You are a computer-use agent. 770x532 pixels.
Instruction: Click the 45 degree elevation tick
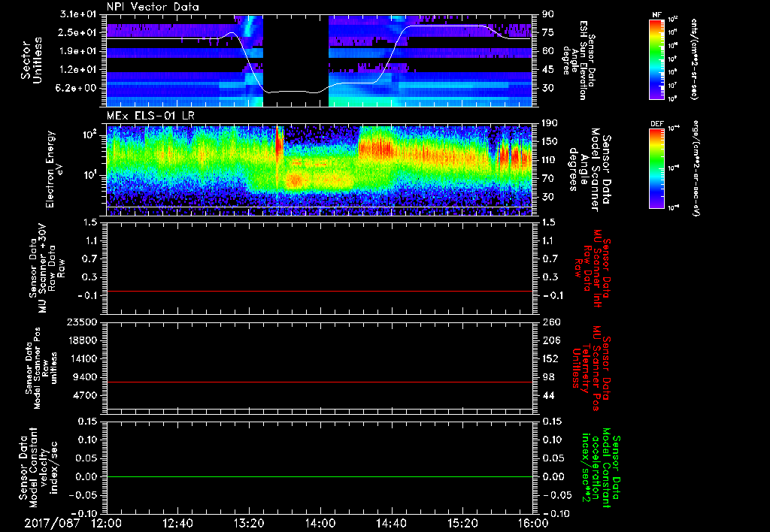(547, 70)
